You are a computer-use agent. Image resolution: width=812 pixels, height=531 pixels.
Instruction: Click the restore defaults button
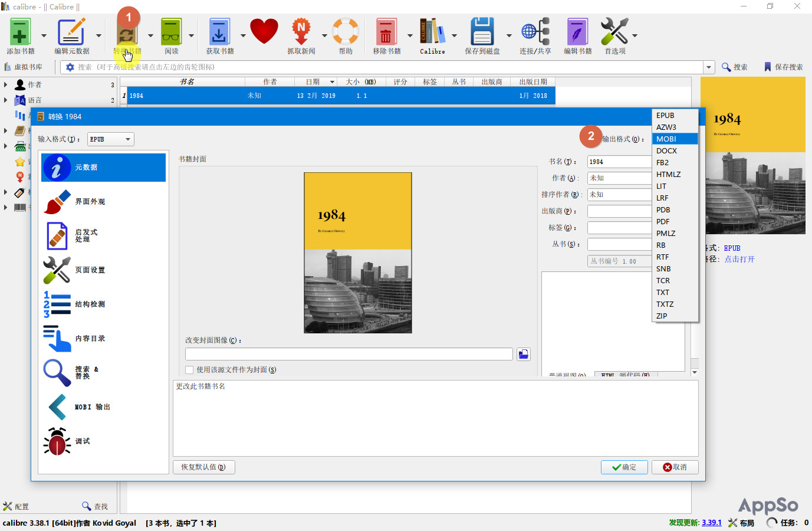(203, 467)
